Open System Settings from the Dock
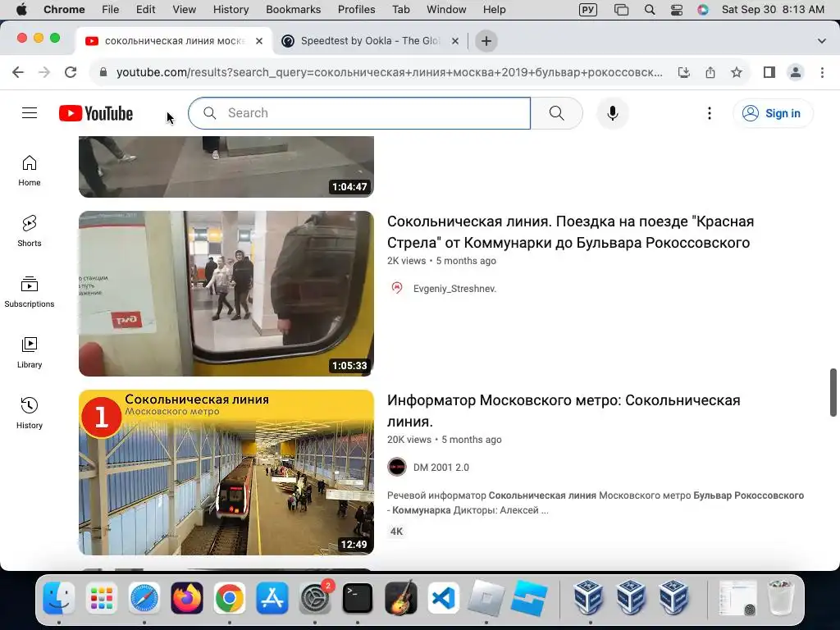 click(315, 598)
